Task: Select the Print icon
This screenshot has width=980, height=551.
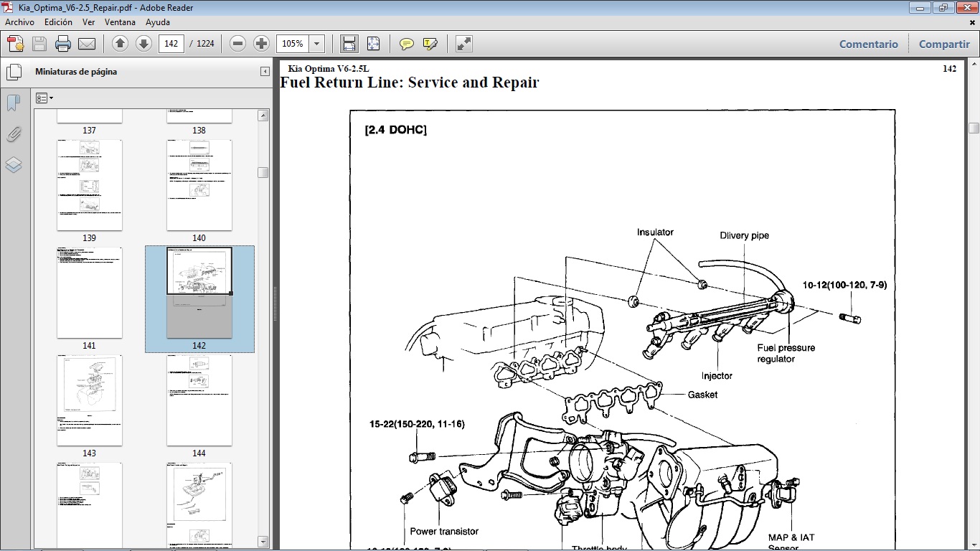Action: pos(63,43)
